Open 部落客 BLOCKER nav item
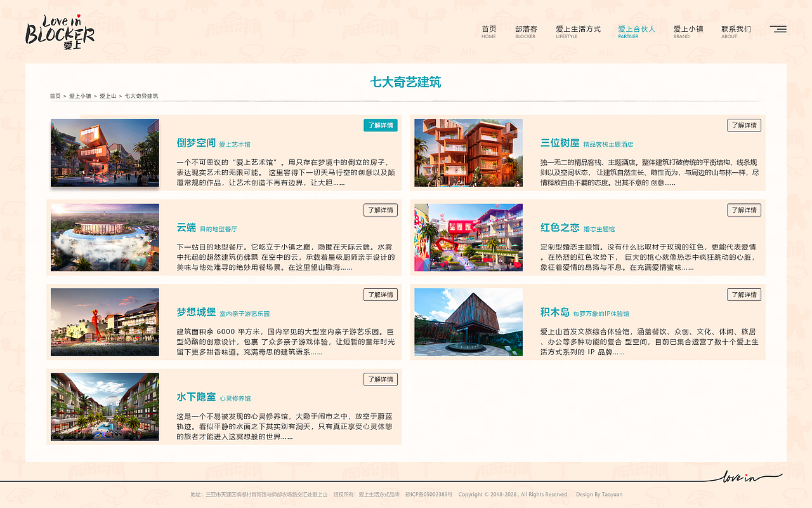The width and height of the screenshot is (812, 508). (x=526, y=32)
